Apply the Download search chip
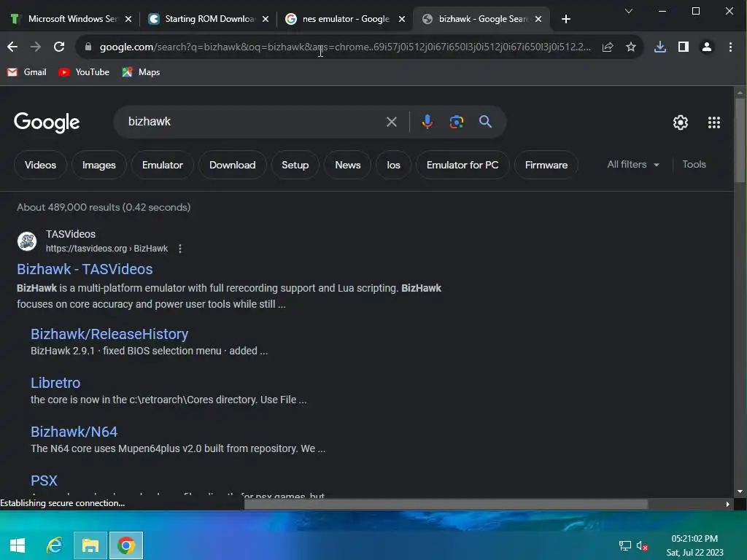Screen dimensions: 747x560 point(233,165)
